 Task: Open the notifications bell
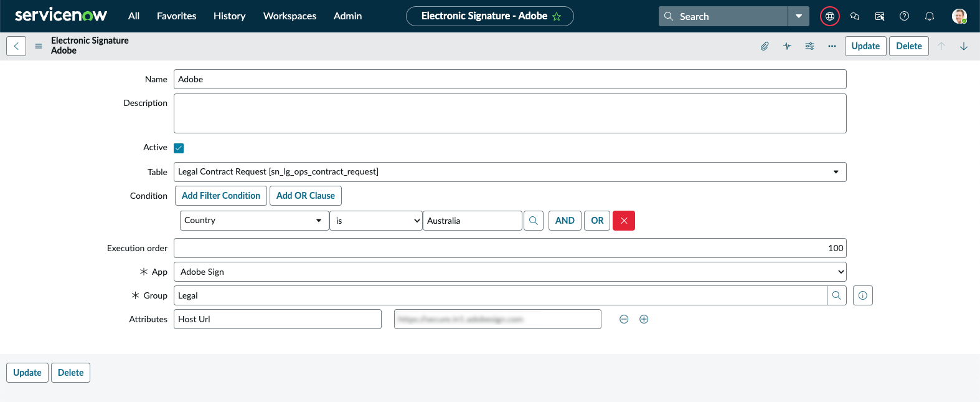point(930,16)
